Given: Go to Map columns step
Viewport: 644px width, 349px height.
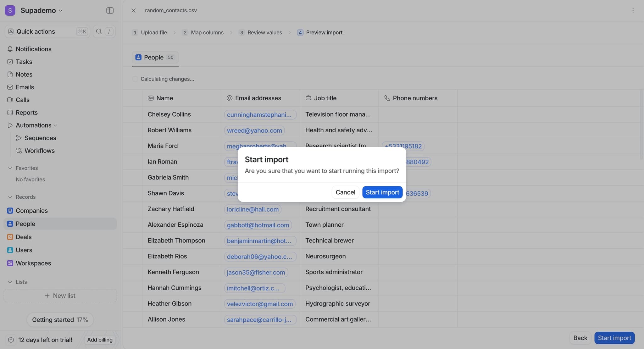Looking at the screenshot, I should pos(207,32).
